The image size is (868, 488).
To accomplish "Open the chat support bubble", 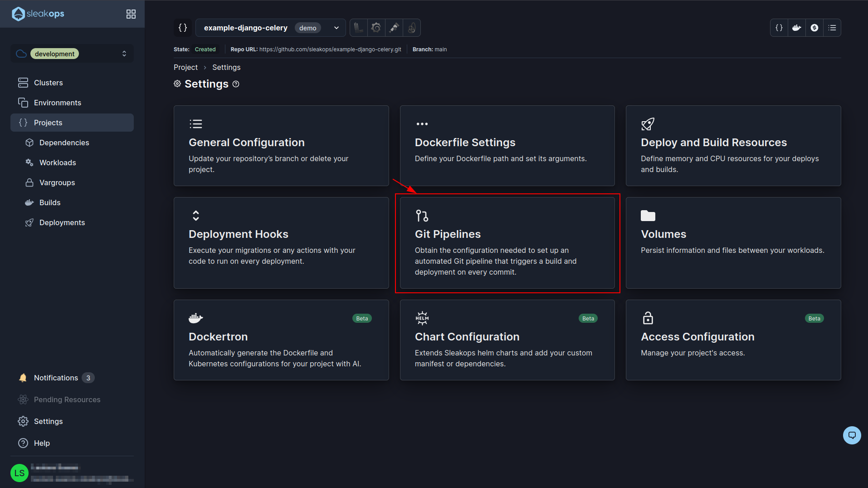I will 852,435.
